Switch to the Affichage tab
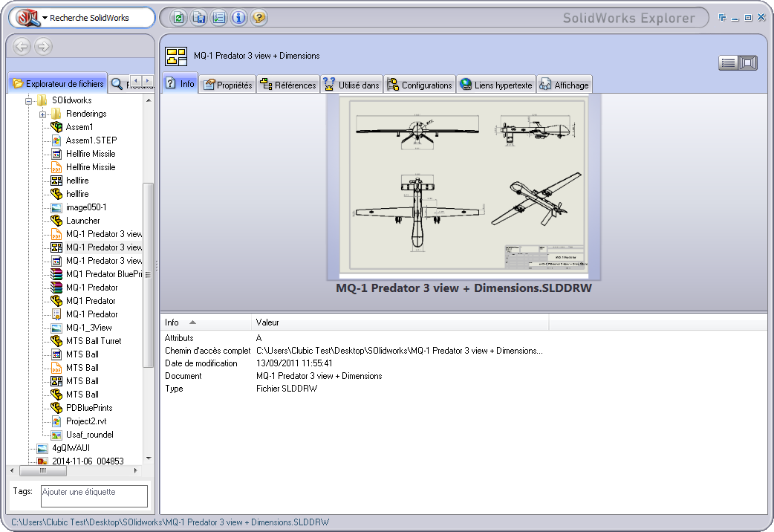 click(x=565, y=85)
